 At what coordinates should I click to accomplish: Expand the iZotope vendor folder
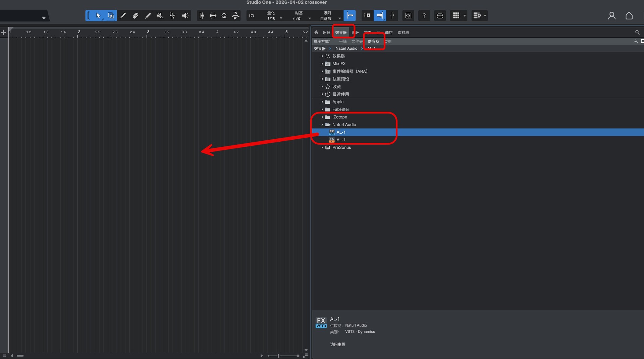tap(322, 117)
